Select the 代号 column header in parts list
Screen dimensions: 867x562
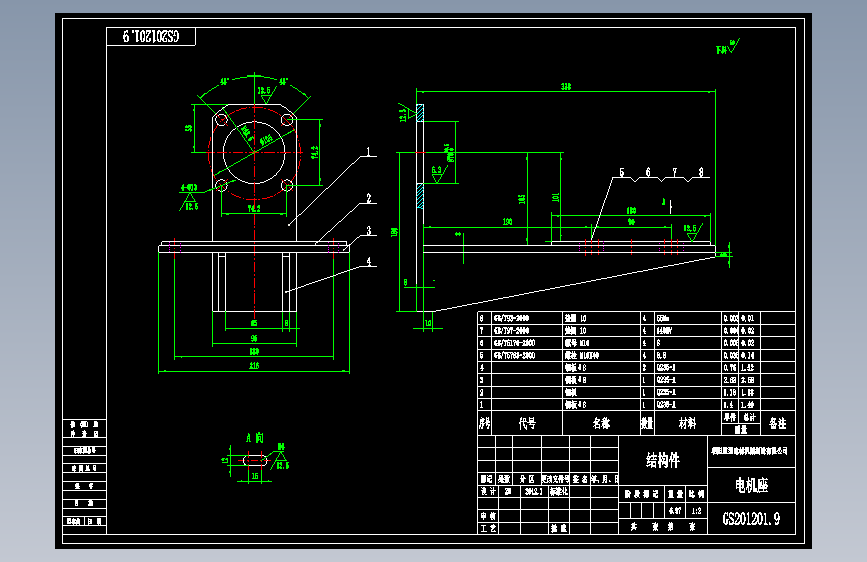point(527,423)
